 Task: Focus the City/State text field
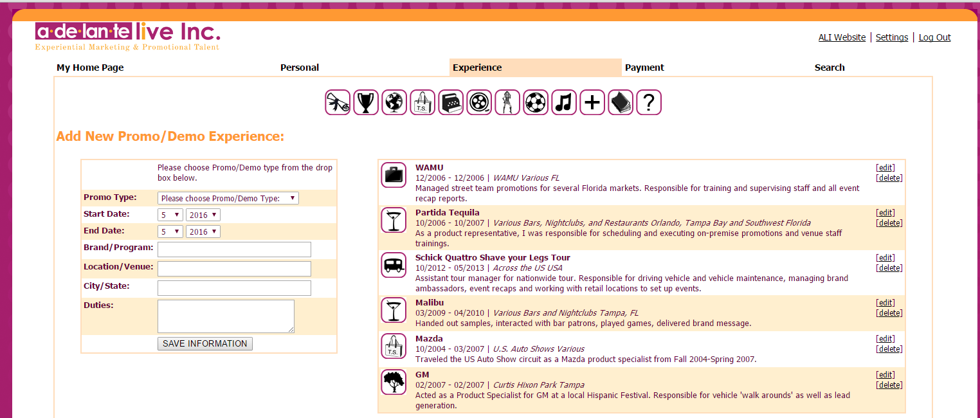pos(234,288)
